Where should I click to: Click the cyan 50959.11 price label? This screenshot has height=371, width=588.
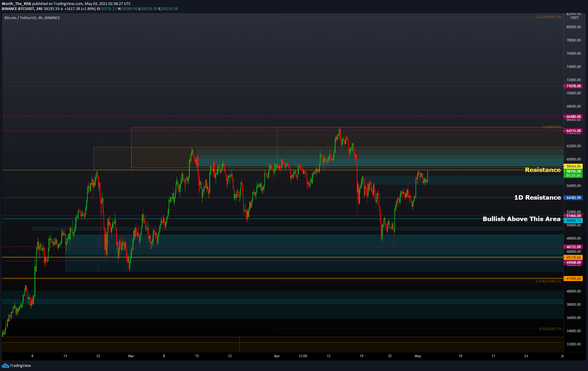(x=573, y=221)
